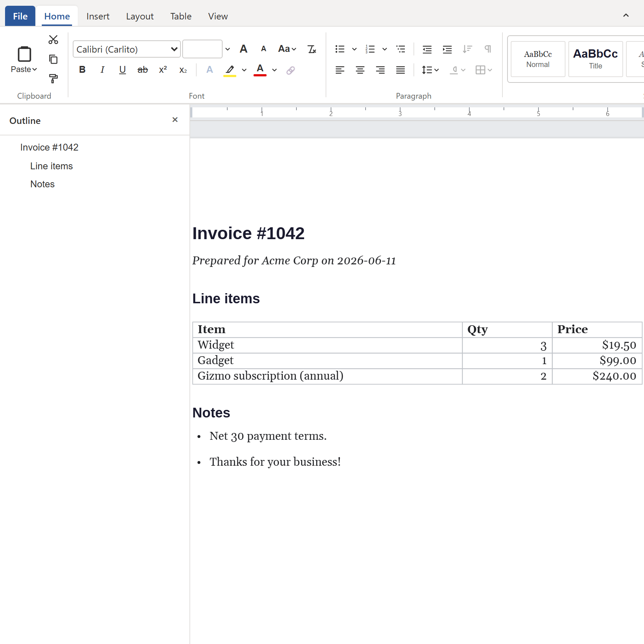Click the numbered list icon

tap(370, 49)
